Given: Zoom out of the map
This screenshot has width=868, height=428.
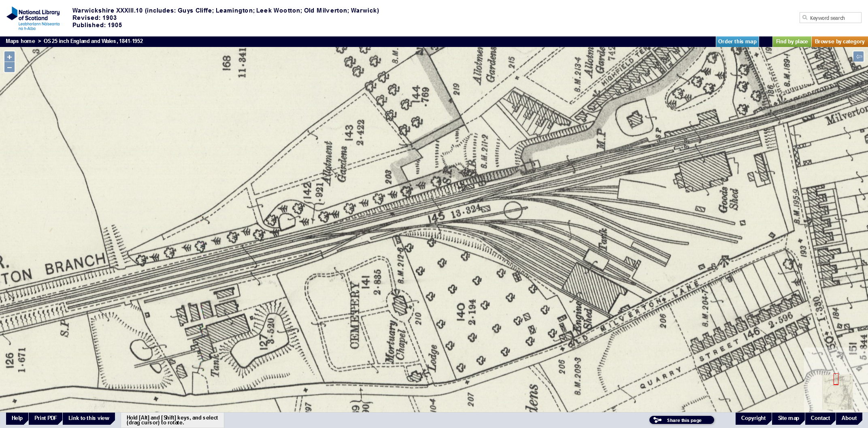Looking at the screenshot, I should point(9,67).
